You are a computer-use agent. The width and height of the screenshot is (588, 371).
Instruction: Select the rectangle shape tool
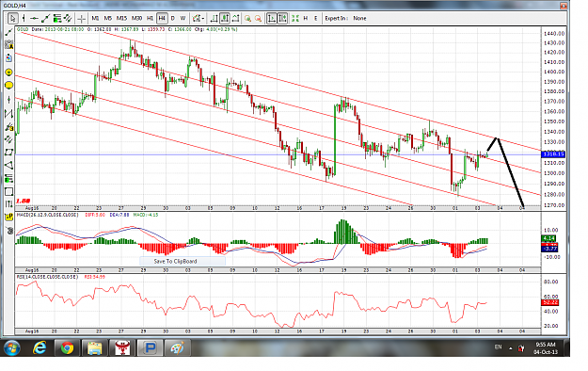click(x=8, y=191)
